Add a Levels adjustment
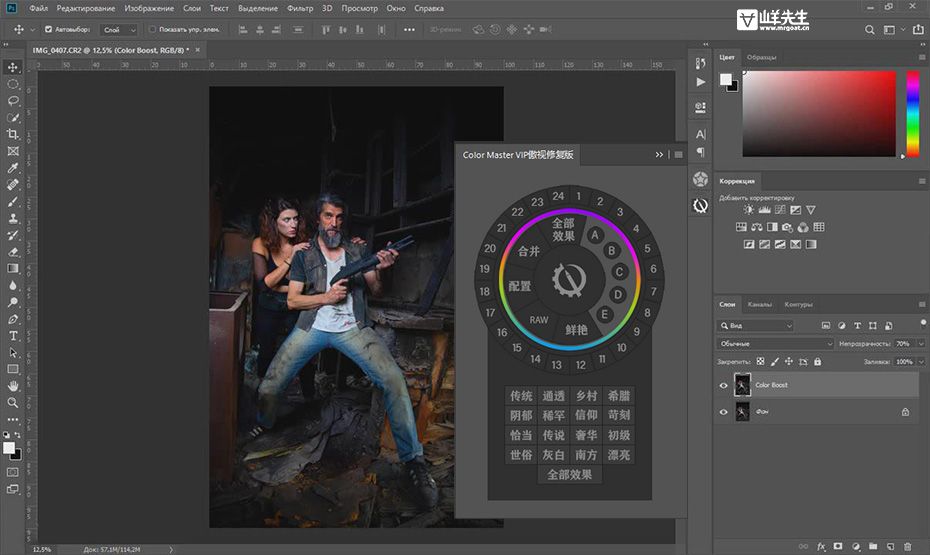930x555 pixels. [x=765, y=210]
